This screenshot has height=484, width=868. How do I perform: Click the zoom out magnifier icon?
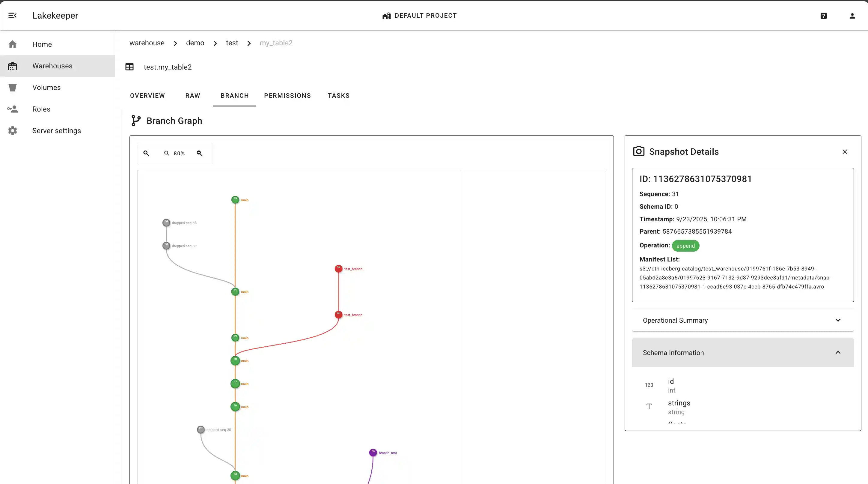click(x=200, y=153)
